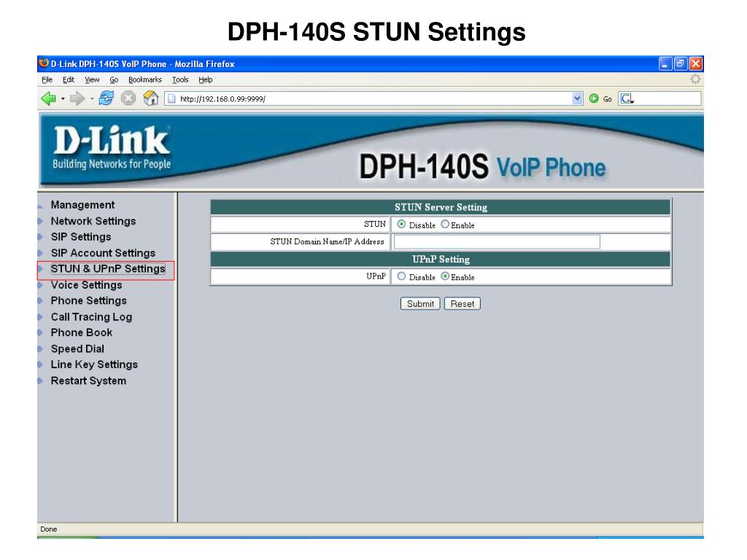747x560 pixels.
Task: Click the D-Link logo banner
Action: pos(112,147)
